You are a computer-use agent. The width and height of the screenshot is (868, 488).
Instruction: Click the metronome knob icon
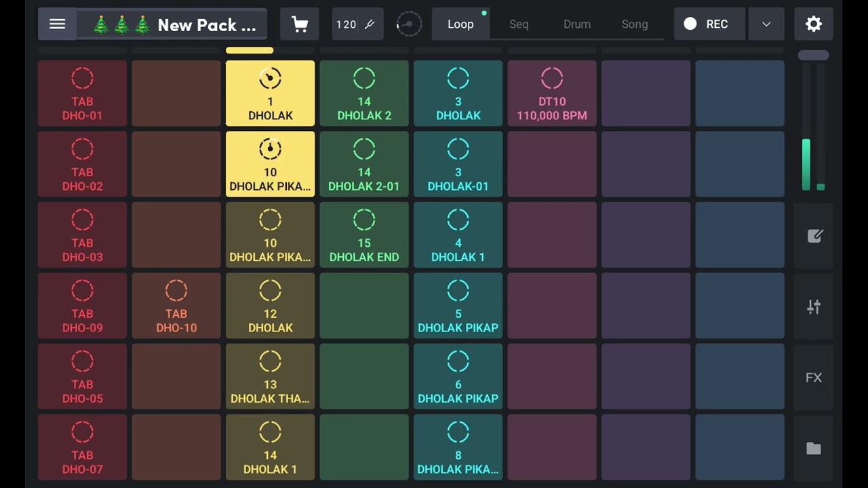[408, 24]
